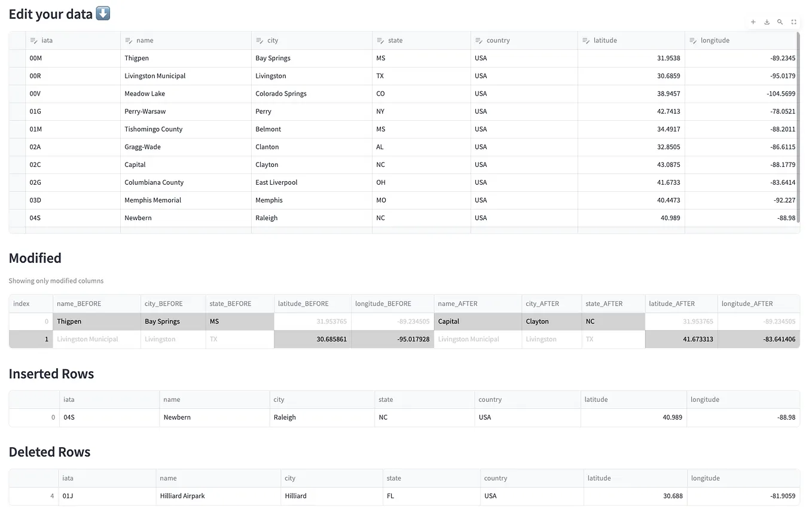The height and width of the screenshot is (520, 812).
Task: Click the longitude column format icon
Action: [x=693, y=40]
